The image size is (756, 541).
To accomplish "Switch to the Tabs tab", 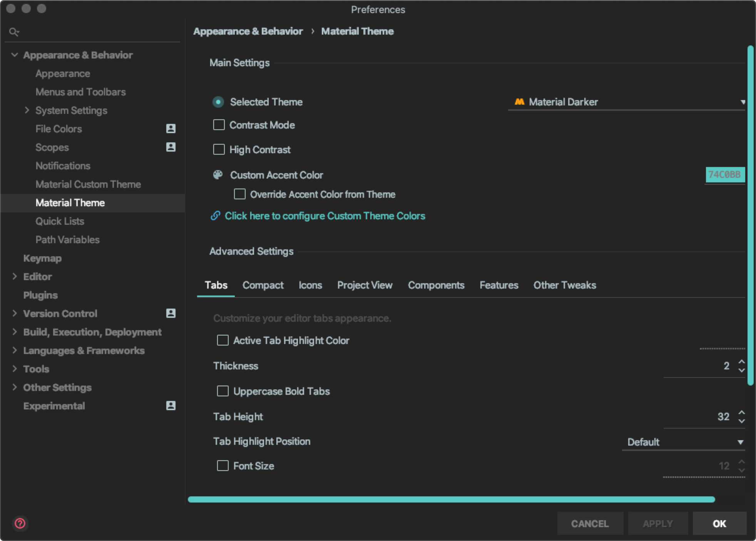I will [216, 285].
